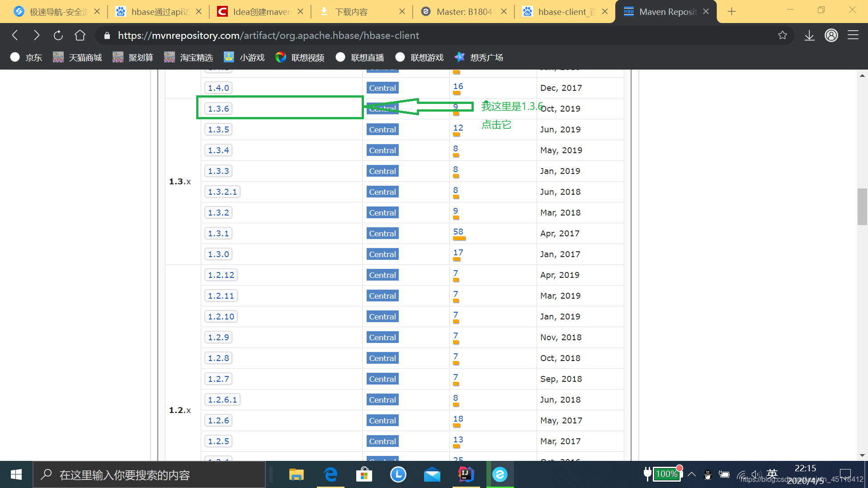Click the 58 usages link
868x488 pixels.
click(x=458, y=231)
